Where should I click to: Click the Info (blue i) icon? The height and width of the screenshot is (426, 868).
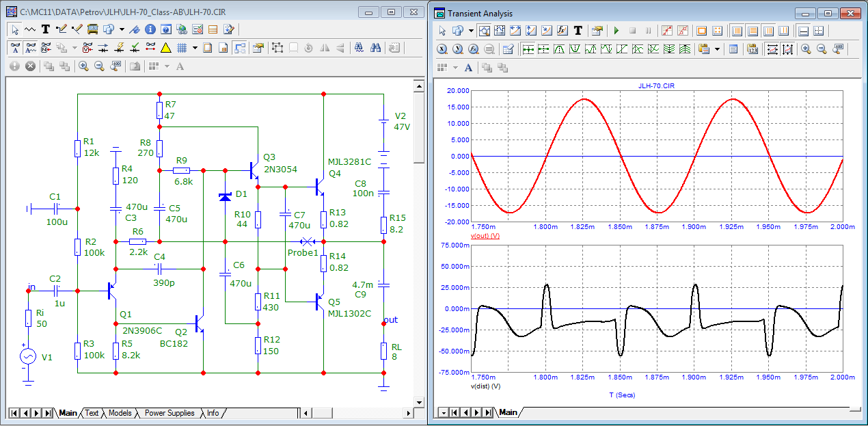coord(150,29)
